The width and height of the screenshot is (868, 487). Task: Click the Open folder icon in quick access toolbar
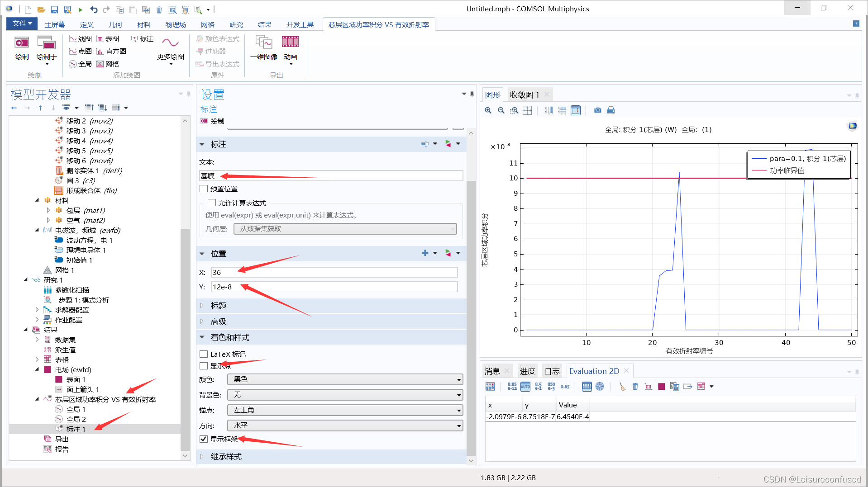[x=41, y=9]
